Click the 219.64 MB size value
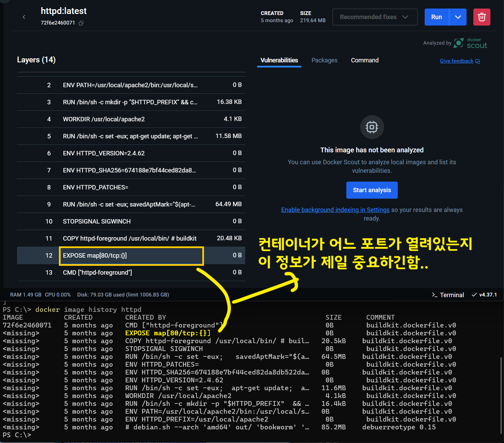504x443 pixels. pyautogui.click(x=313, y=20)
